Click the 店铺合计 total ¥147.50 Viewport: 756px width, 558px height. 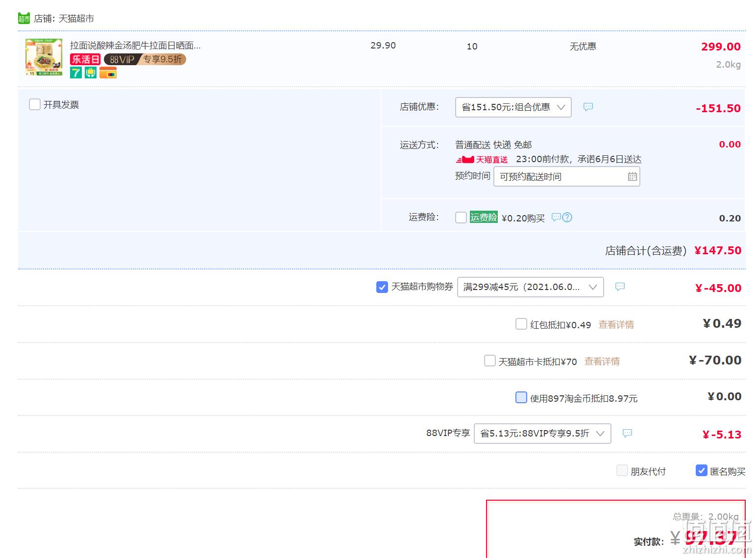coord(718,250)
